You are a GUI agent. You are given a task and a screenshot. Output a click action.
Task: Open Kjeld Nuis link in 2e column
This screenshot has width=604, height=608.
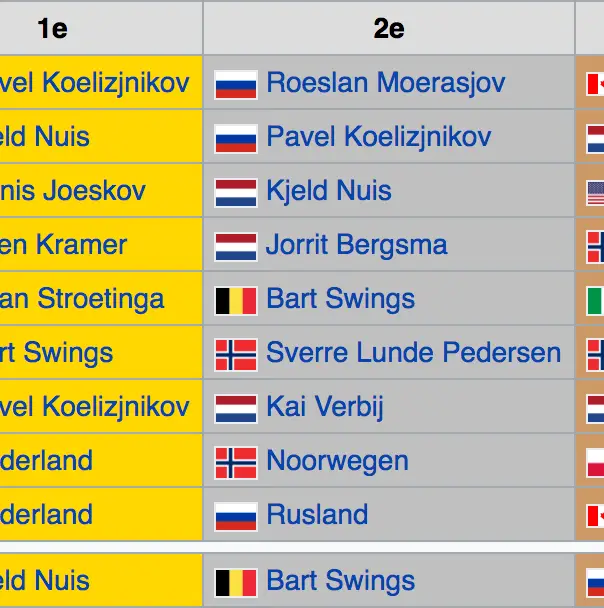click(x=329, y=191)
